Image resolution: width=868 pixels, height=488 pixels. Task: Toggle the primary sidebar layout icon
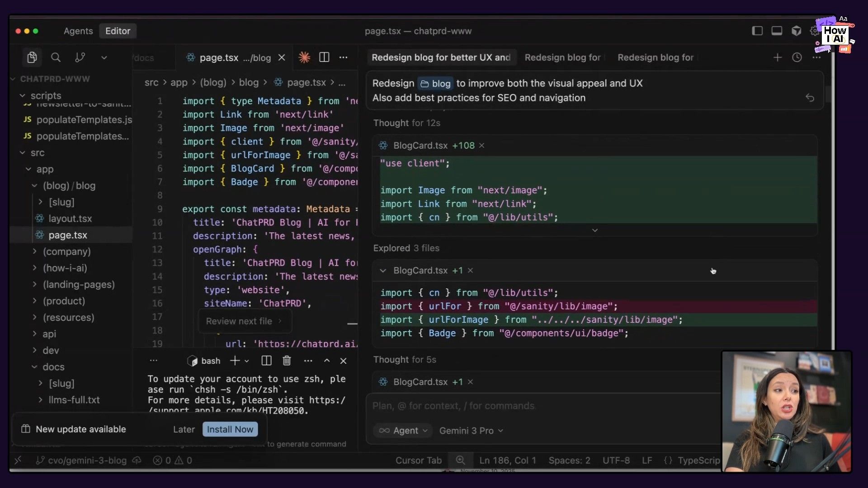coord(757,31)
